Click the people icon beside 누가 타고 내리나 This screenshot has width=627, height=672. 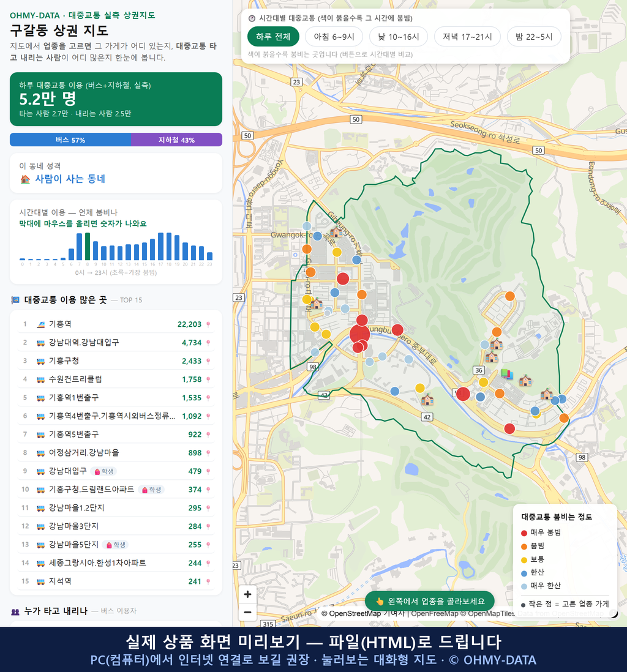(15, 611)
